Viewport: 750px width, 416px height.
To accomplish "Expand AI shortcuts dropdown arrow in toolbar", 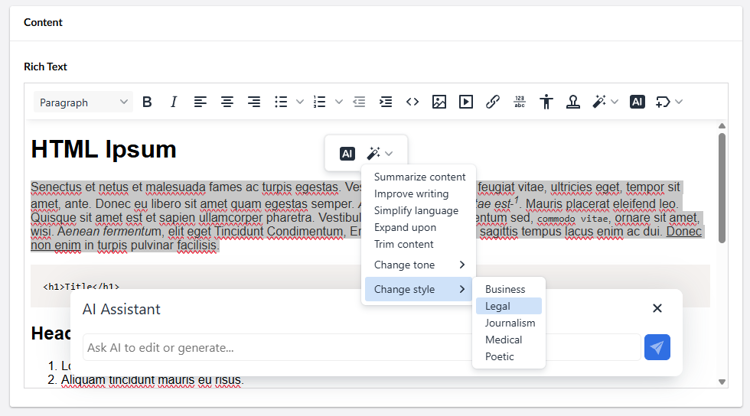I will click(615, 102).
